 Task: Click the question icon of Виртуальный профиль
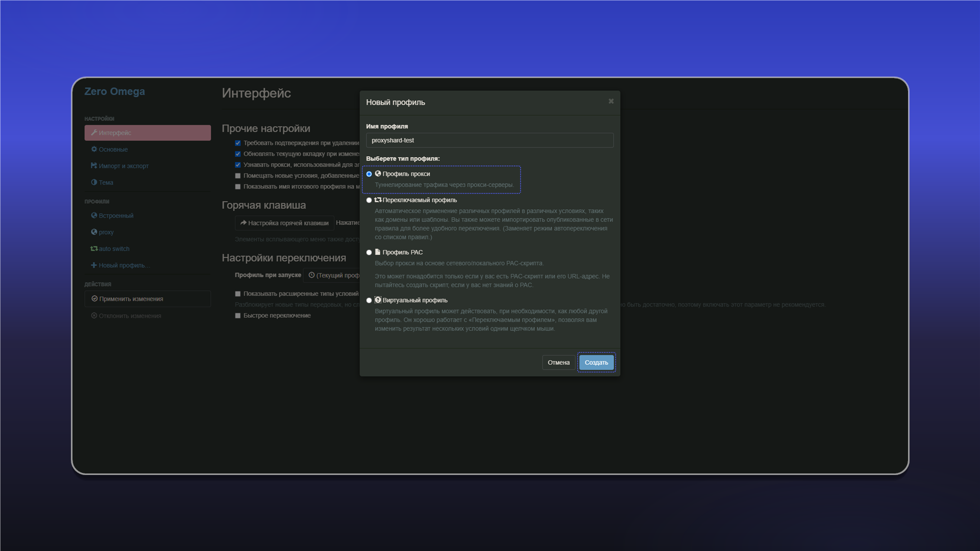click(x=378, y=300)
